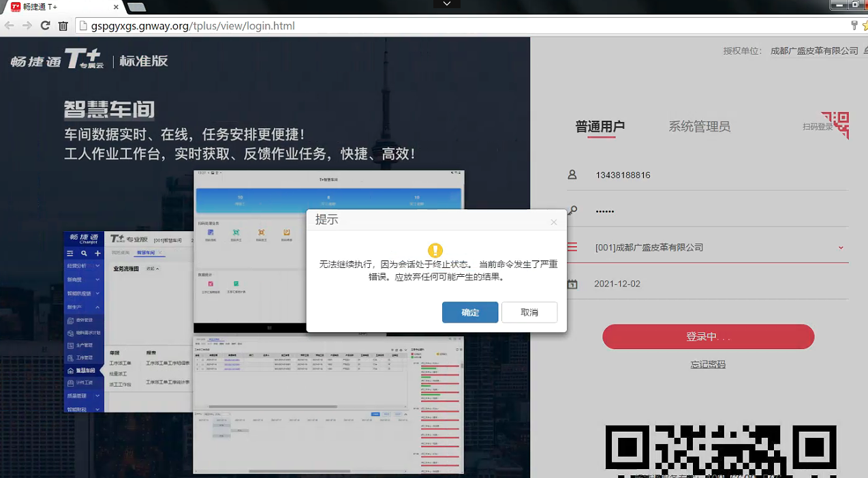The width and height of the screenshot is (868, 478).
Task: Reload the page with the refresh icon
Action: [45, 26]
